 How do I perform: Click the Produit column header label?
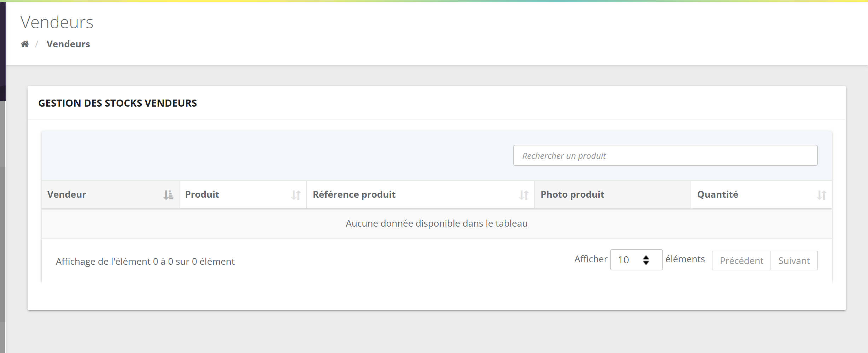pyautogui.click(x=202, y=195)
